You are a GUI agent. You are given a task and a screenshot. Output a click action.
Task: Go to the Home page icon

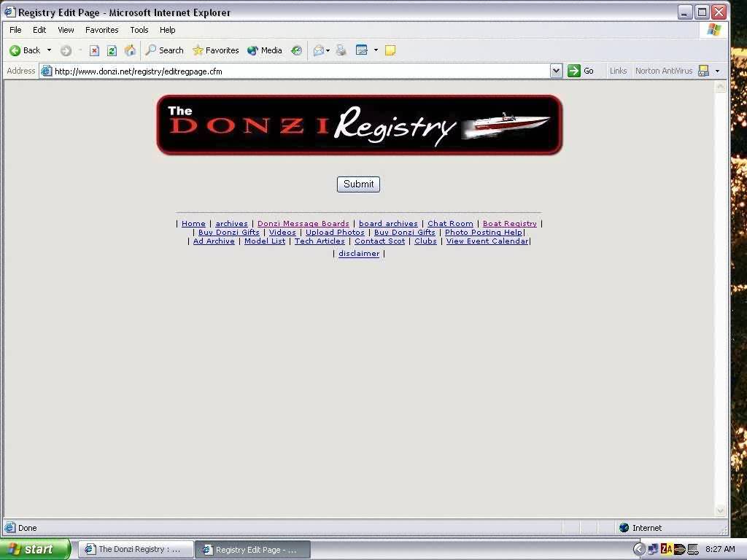(x=130, y=50)
